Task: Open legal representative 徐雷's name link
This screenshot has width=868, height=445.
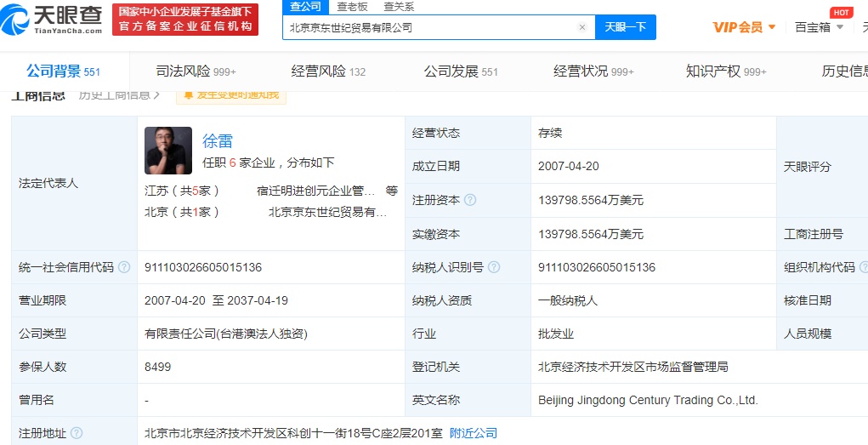Action: (x=218, y=140)
